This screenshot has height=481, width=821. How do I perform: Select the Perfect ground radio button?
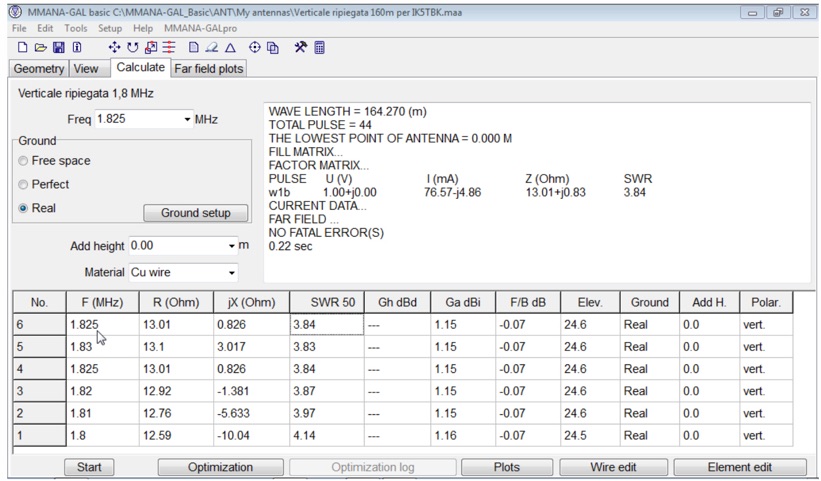(x=23, y=185)
